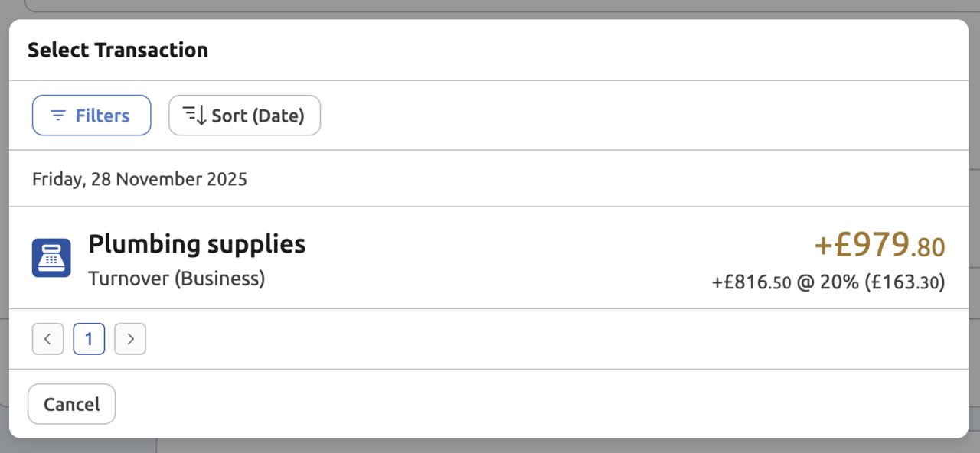Click the right chevron pagination arrow
The image size is (980, 453).
[130, 338]
